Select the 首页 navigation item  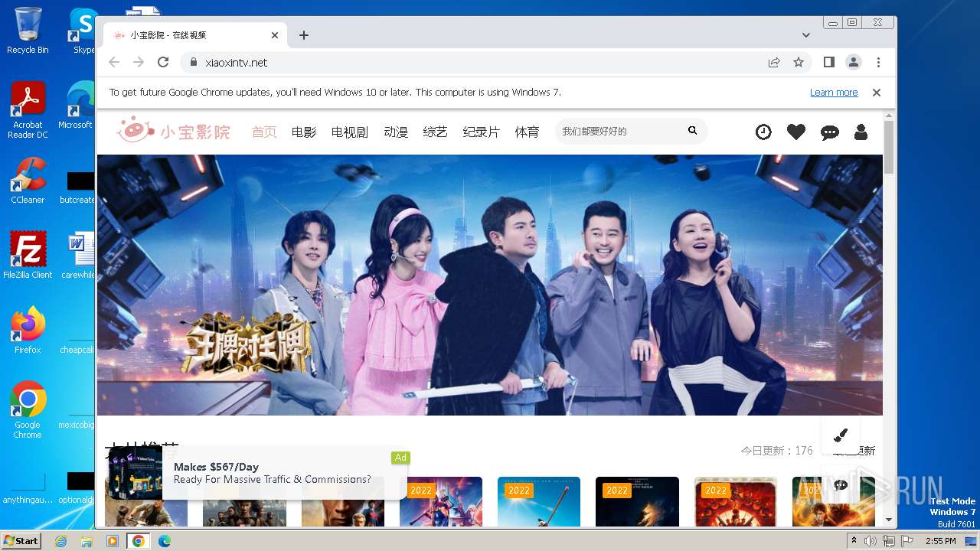(264, 132)
